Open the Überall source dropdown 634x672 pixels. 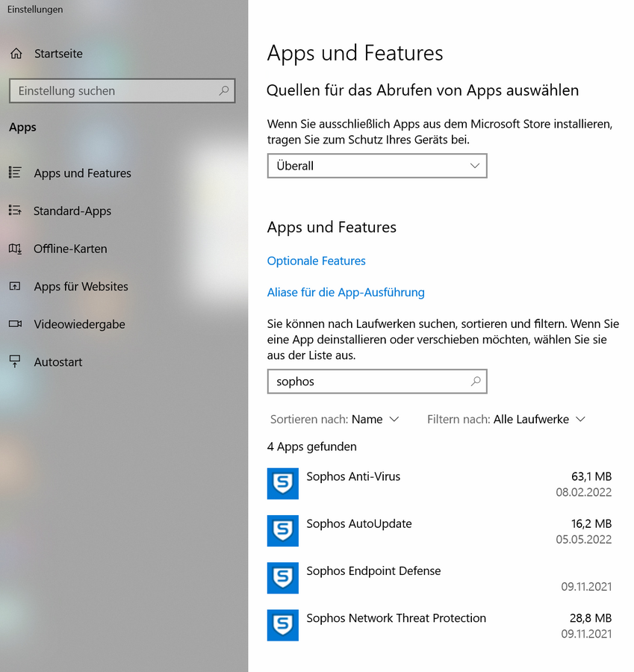pos(377,166)
